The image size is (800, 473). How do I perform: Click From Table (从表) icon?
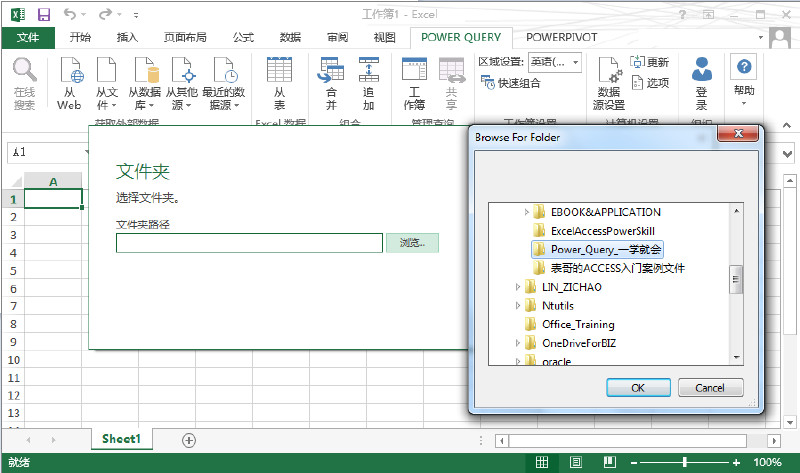click(280, 84)
